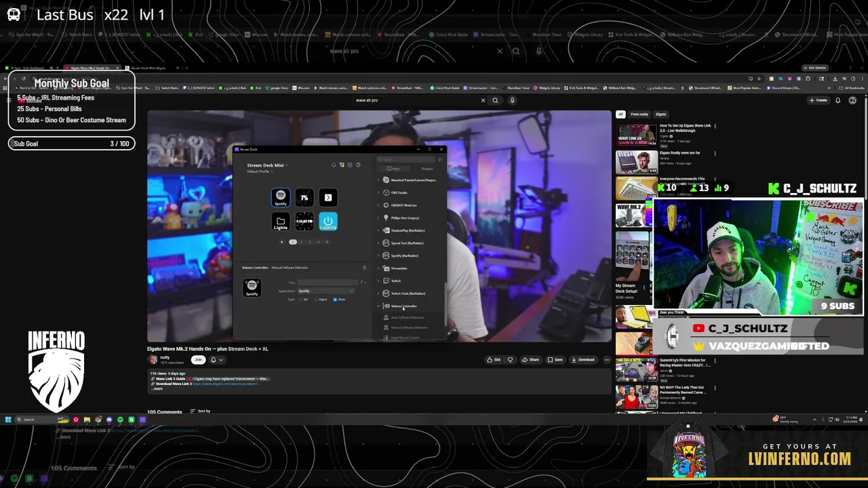Click the Join channel button
Image resolution: width=868 pixels, height=488 pixels.
[198, 360]
